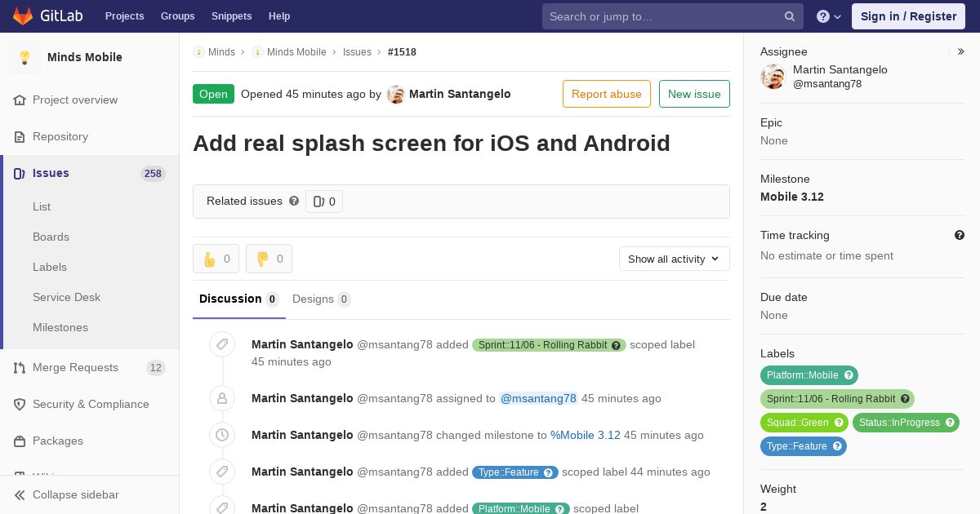Screen dimensions: 980x514
Task: Click the Merge Requests count badge 12
Action: 156,368
